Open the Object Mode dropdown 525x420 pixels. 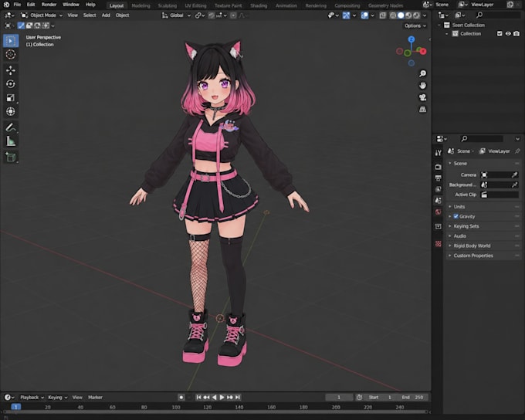pyautogui.click(x=42, y=15)
